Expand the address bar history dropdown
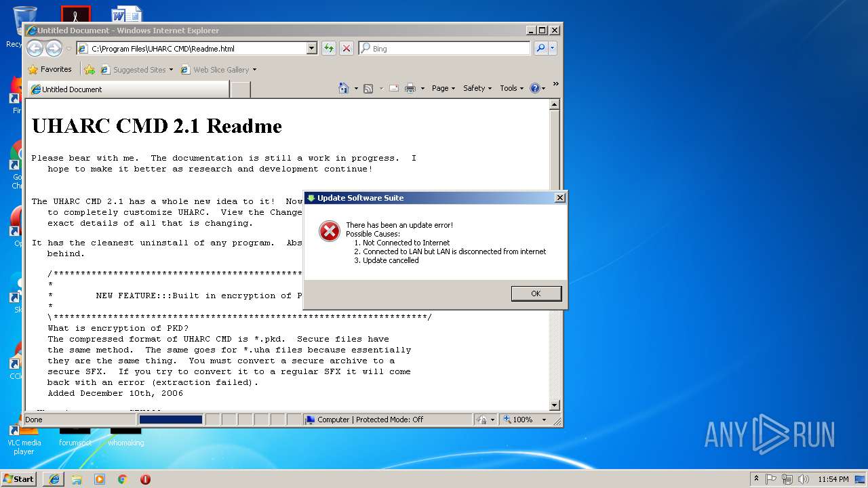Screen dimensions: 868x488 [312, 48]
